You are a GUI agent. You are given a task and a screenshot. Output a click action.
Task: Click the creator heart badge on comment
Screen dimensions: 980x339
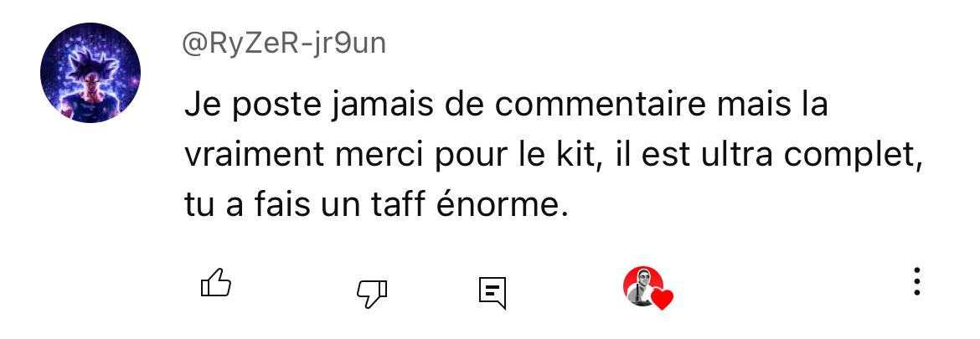pos(647,288)
